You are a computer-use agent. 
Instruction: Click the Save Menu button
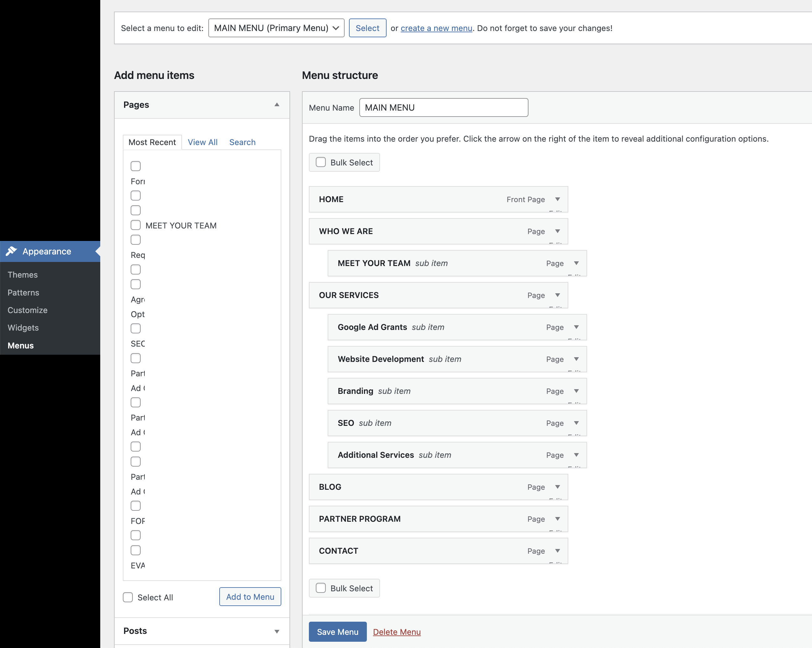coord(337,632)
